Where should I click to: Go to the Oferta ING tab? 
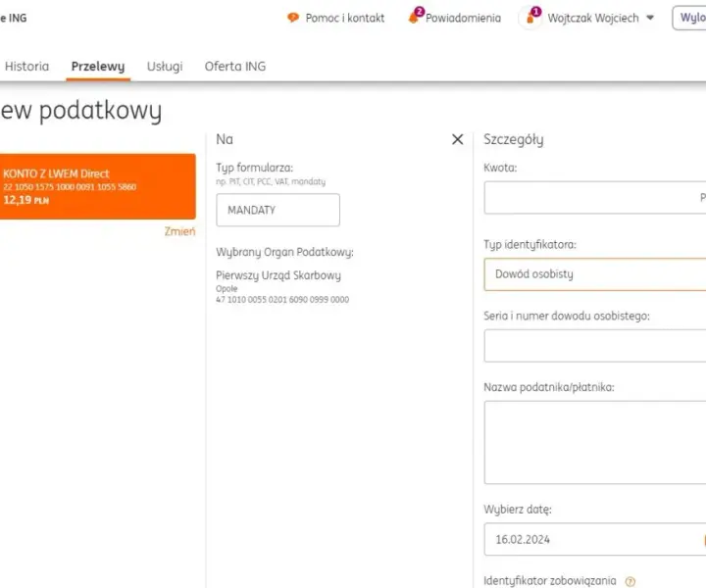tap(235, 66)
